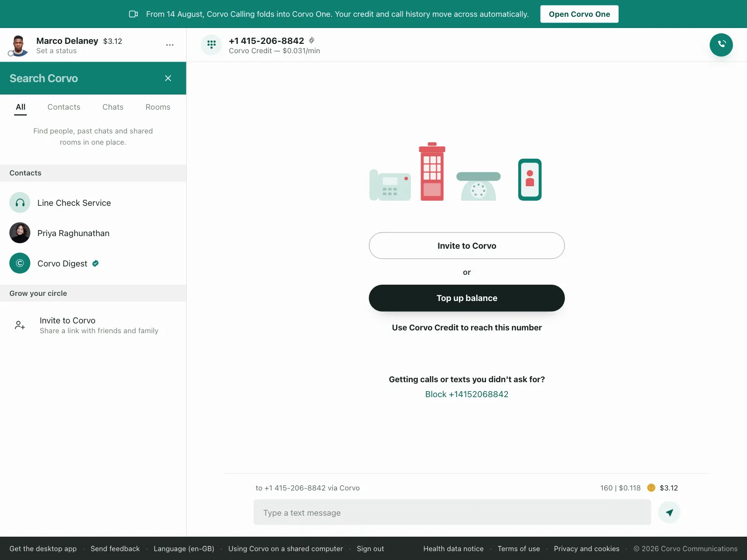This screenshot has width=747, height=560.
Task: Click Set a status
Action: (56, 51)
